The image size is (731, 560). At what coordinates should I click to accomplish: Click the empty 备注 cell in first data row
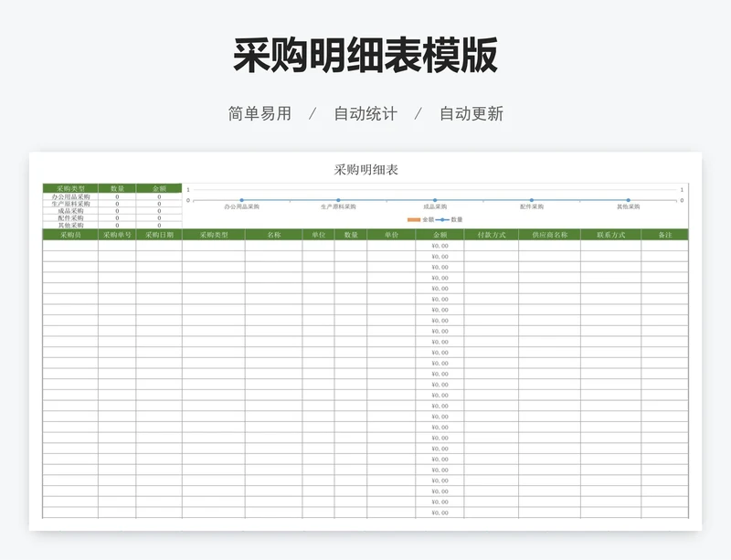tap(665, 246)
